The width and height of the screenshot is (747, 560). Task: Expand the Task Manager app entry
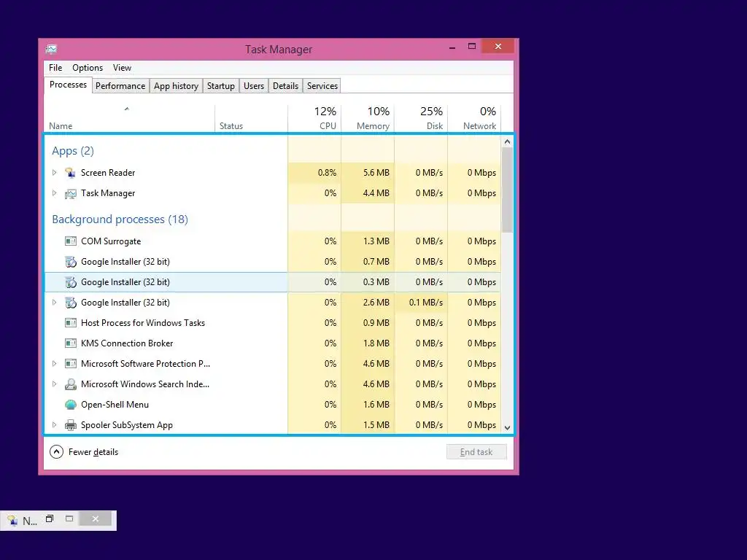tap(54, 192)
